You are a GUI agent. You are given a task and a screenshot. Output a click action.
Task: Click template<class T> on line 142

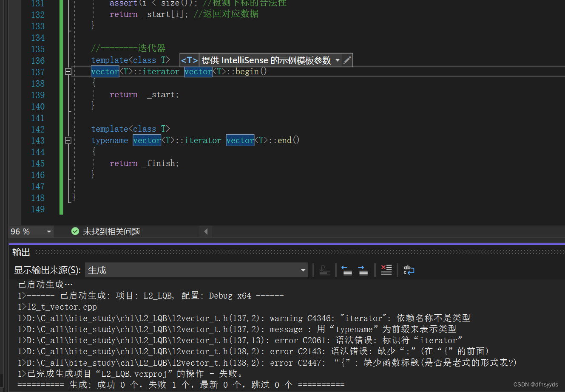[131, 129]
